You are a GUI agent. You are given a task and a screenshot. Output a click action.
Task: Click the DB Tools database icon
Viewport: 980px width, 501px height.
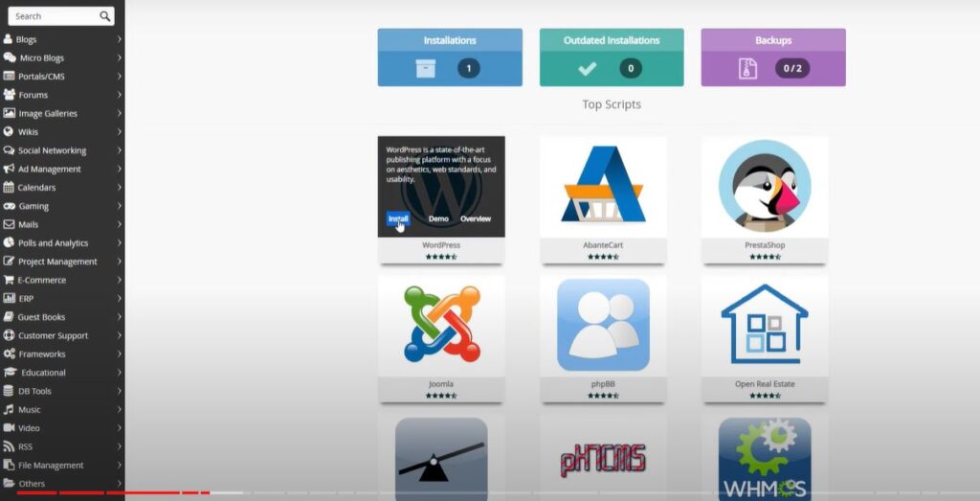8,391
